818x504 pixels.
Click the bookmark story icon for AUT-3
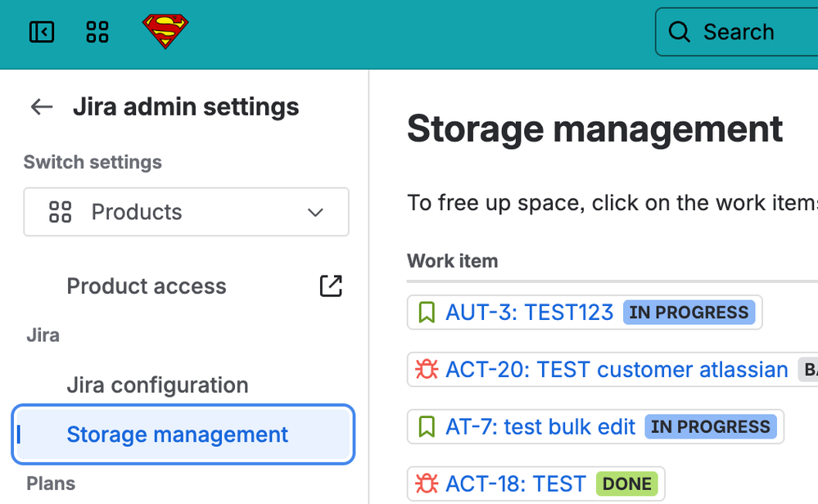coord(427,313)
